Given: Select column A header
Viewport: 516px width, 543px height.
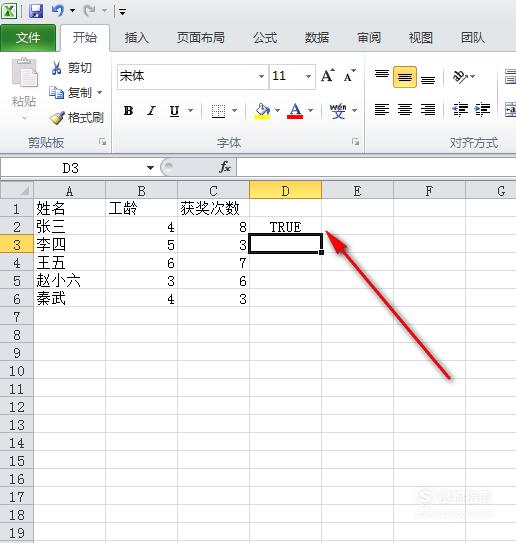Looking at the screenshot, I should [x=69, y=190].
